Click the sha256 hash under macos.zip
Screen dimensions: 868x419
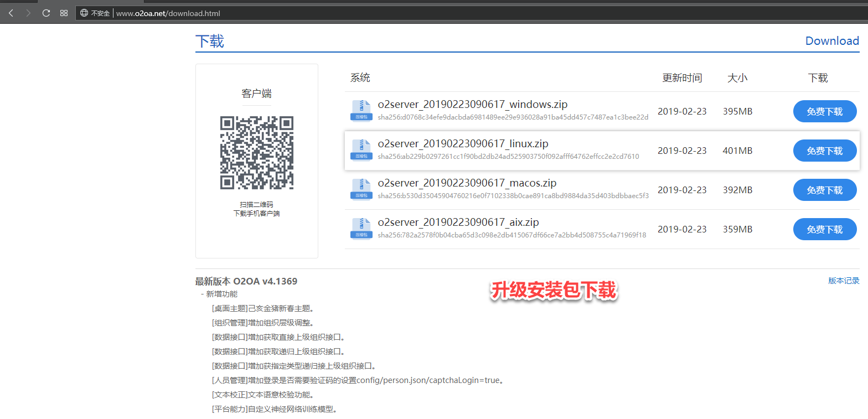tap(513, 196)
